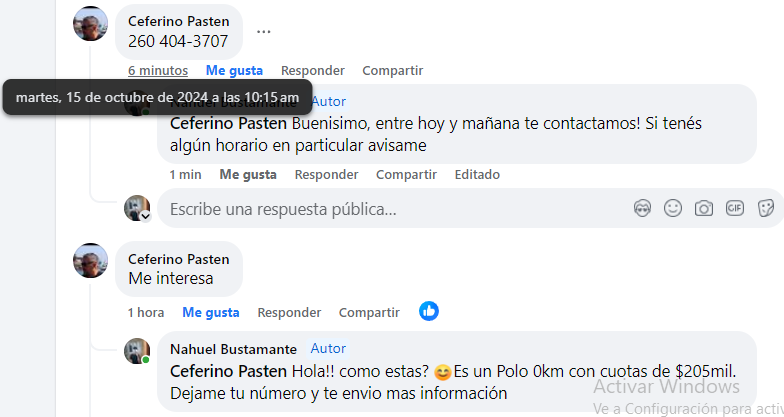
Task: Switch commenting profile via avatar arrow
Action: (x=145, y=216)
